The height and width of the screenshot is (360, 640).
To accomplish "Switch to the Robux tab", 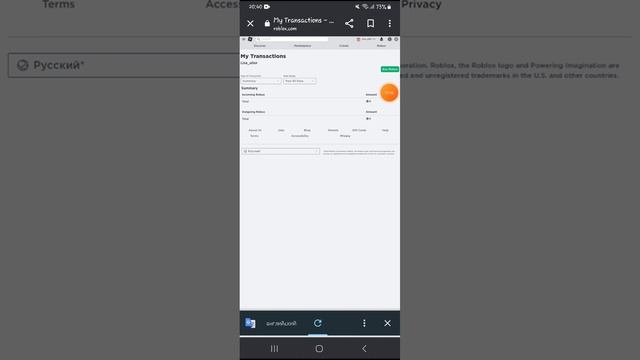I will tap(381, 46).
